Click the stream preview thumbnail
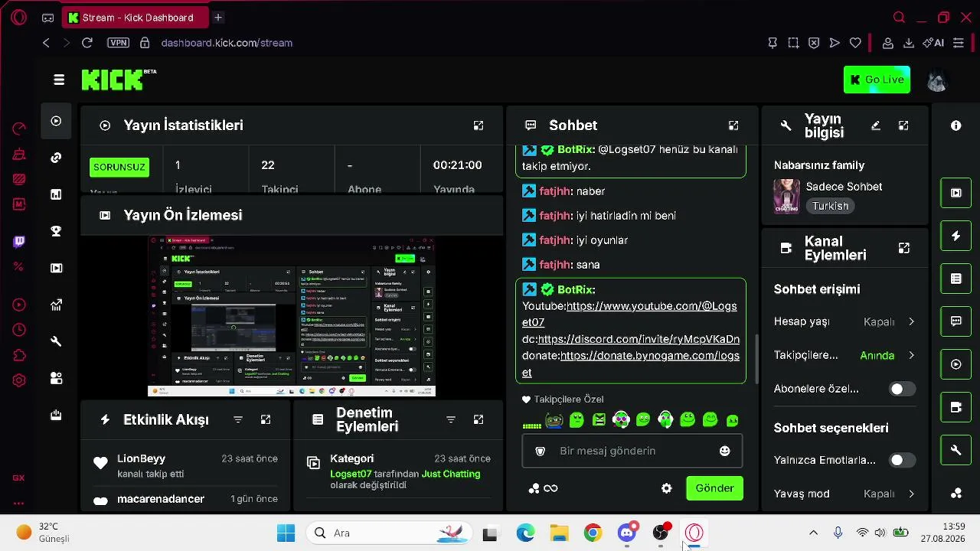This screenshot has width=980, height=551. 292,316
